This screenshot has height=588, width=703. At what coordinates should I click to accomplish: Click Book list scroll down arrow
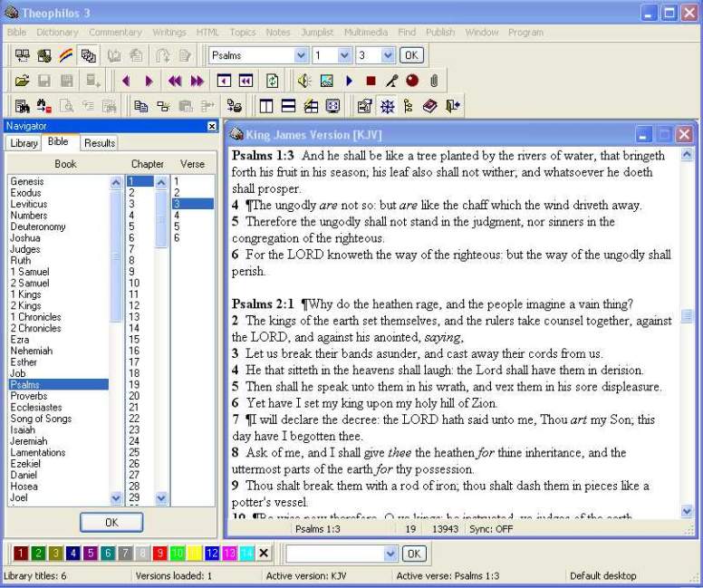116,497
